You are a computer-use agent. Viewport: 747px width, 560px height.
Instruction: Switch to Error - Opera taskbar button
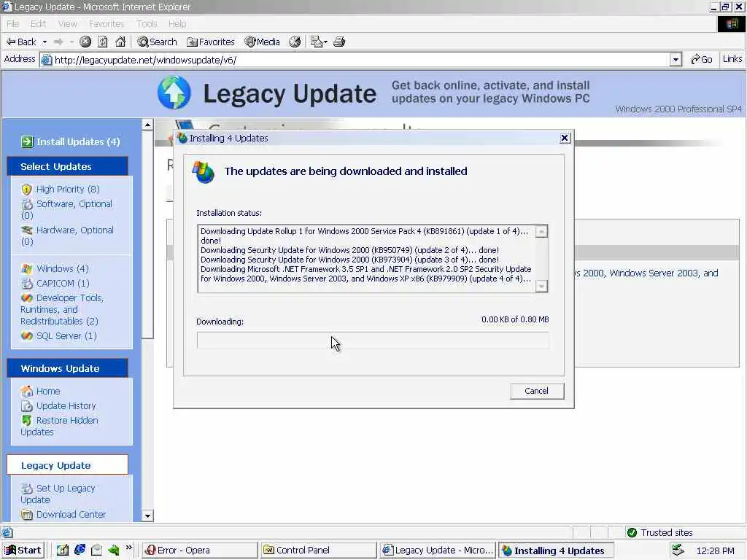click(200, 551)
